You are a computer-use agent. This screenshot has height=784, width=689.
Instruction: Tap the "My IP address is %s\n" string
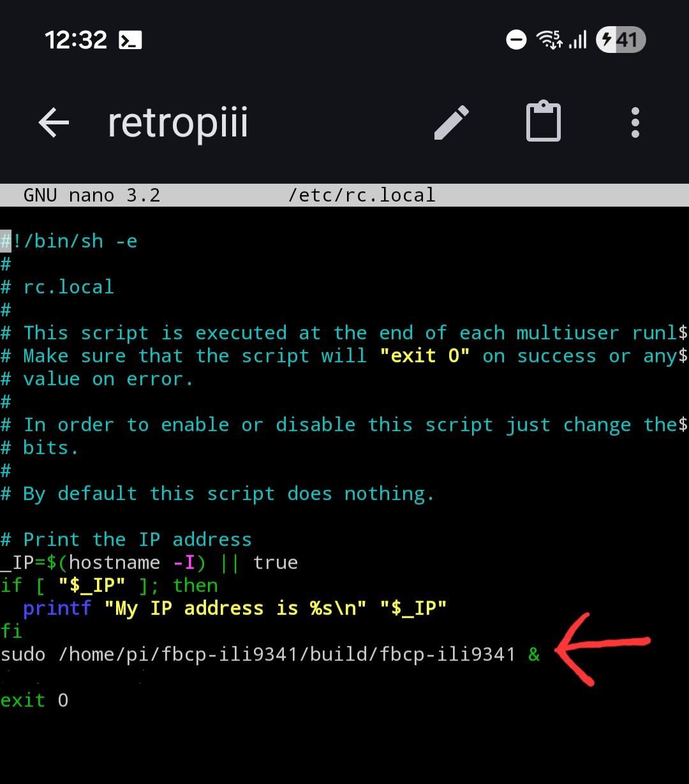(235, 609)
